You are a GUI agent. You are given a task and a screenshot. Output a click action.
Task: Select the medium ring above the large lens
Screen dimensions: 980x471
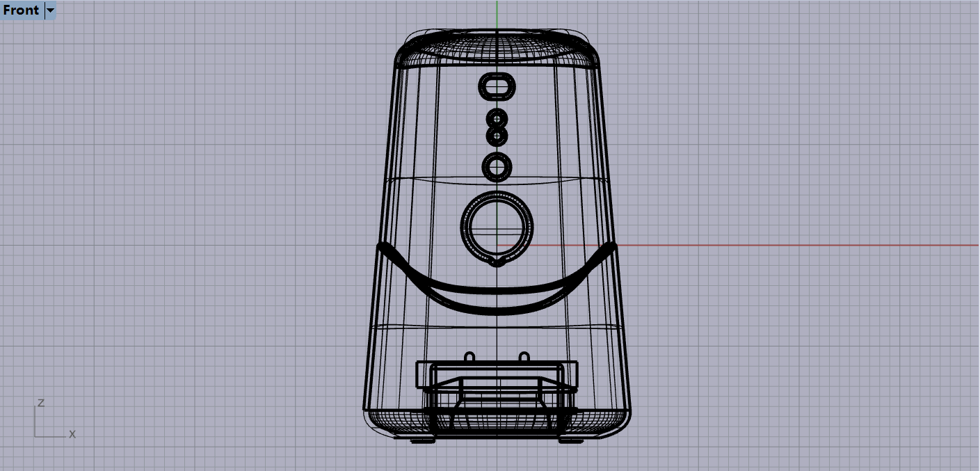tap(497, 166)
